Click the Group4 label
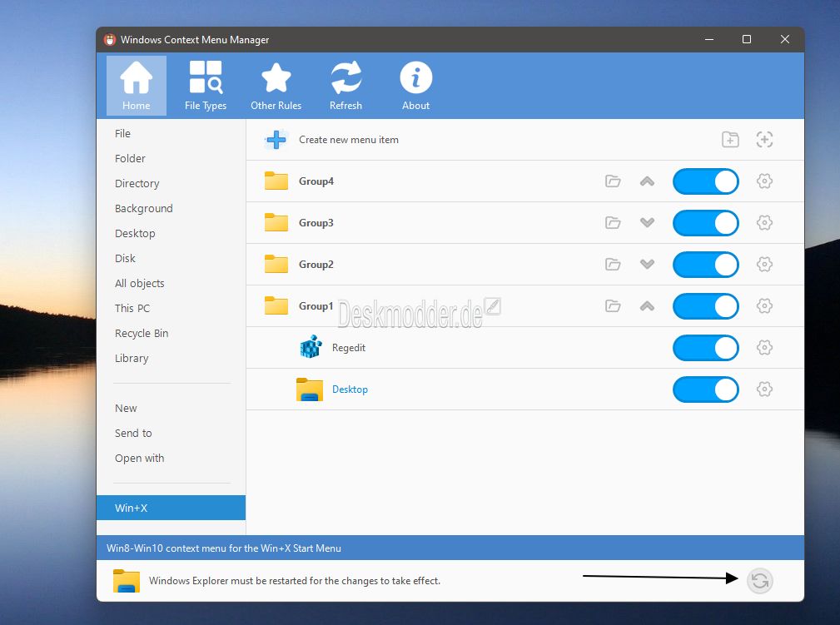Viewport: 840px width, 625px height. pos(316,181)
